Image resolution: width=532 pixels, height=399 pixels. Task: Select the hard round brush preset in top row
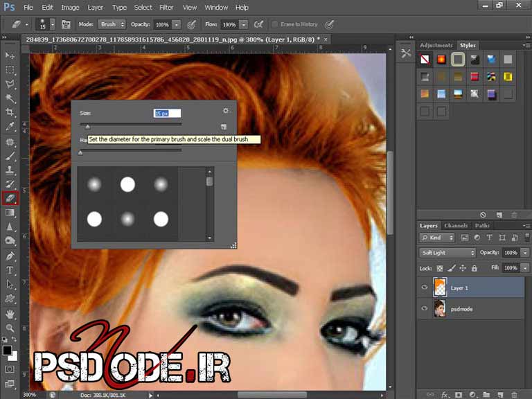coord(127,184)
